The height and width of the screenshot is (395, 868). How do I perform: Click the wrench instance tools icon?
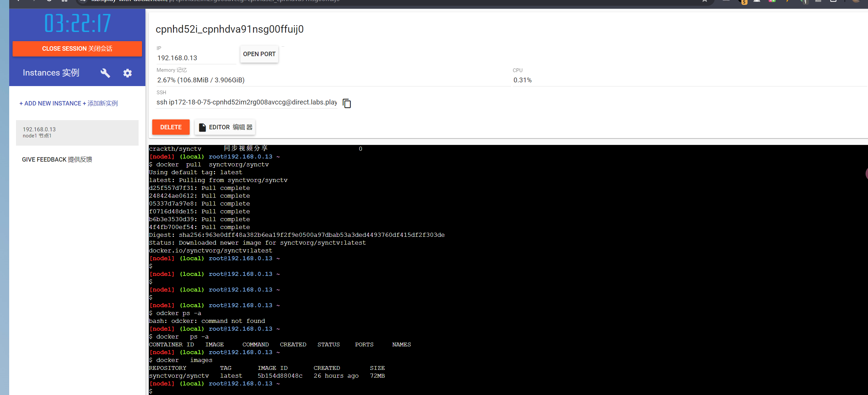point(105,73)
